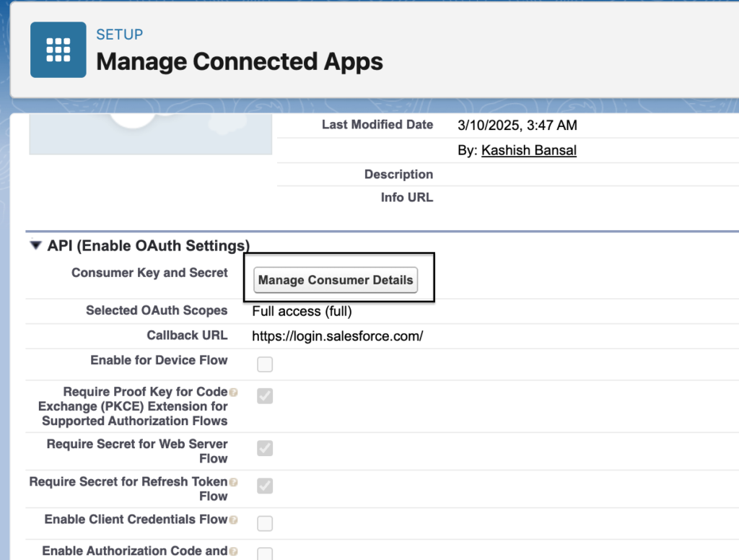Open help tooltip for PKCE Extension setting
The image size is (739, 560).
pyautogui.click(x=232, y=391)
